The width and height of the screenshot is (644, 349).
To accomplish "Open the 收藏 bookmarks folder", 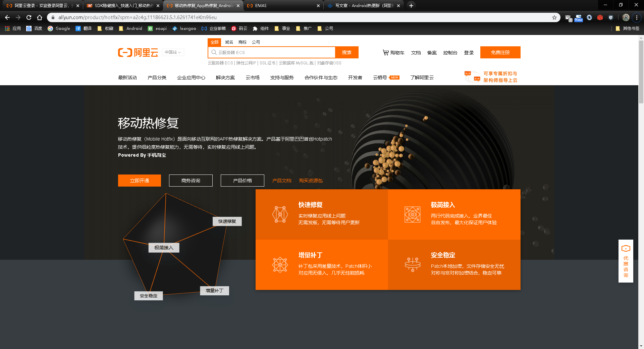I will point(105,29).
